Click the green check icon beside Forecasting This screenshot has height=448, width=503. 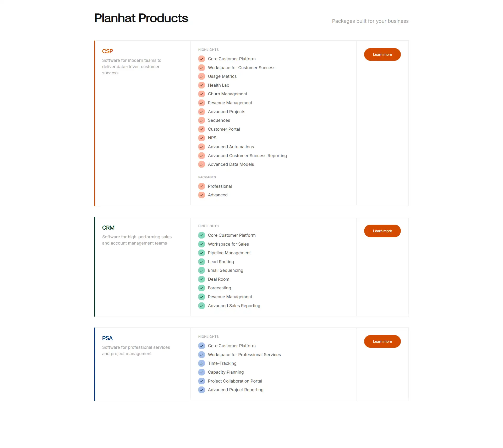[x=201, y=288]
